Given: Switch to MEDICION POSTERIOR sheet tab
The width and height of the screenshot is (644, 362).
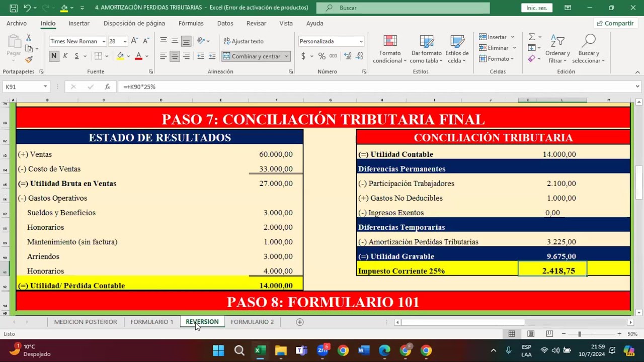Looking at the screenshot, I should coord(86,322).
